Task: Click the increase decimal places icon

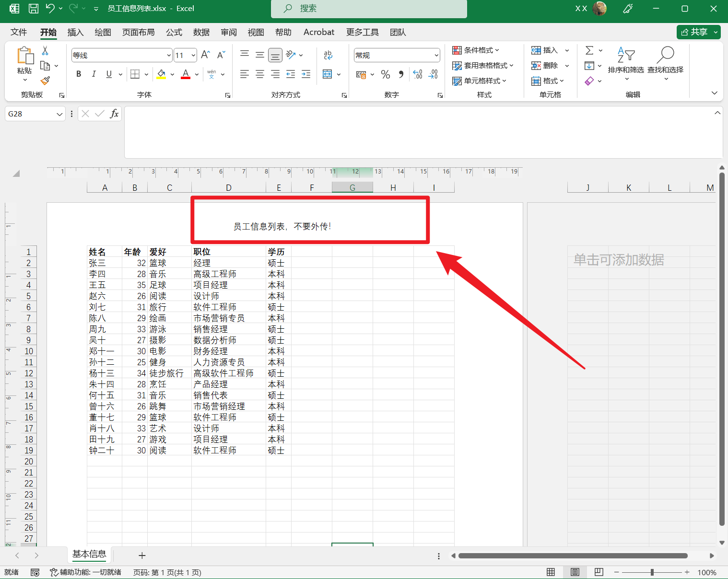Action: (417, 74)
